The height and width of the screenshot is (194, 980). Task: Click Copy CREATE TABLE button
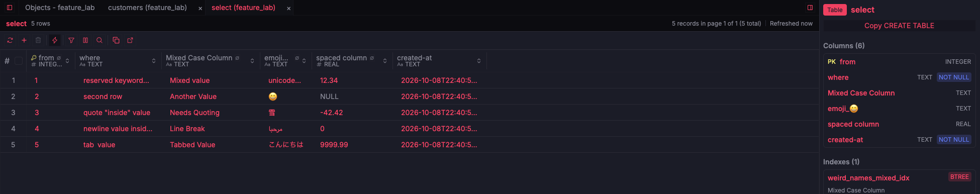click(899, 26)
